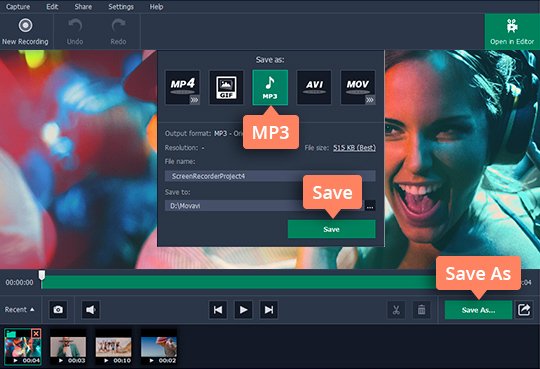Click the timeline playhead marker
The height and width of the screenshot is (369, 540).
click(x=42, y=275)
